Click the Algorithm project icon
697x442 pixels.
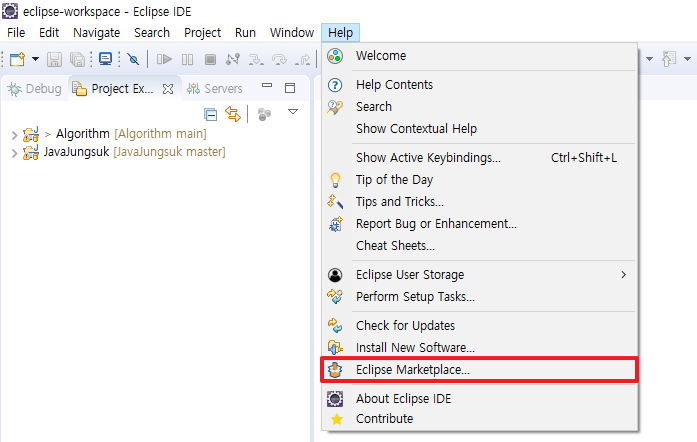pos(31,134)
